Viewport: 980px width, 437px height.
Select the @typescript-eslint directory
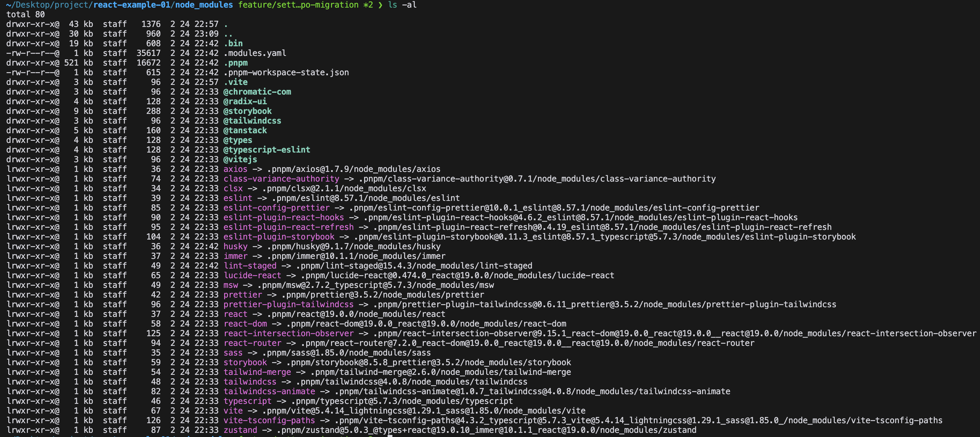(x=267, y=149)
